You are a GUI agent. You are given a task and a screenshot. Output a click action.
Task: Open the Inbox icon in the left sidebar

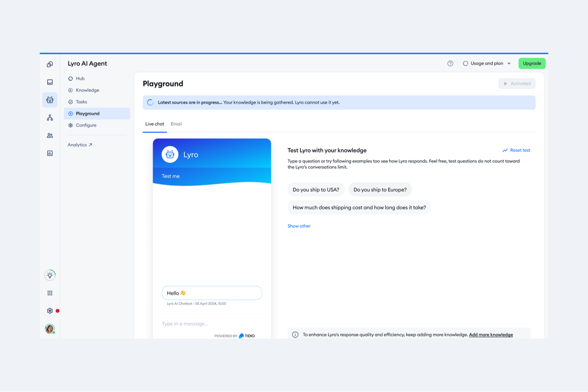(50, 82)
